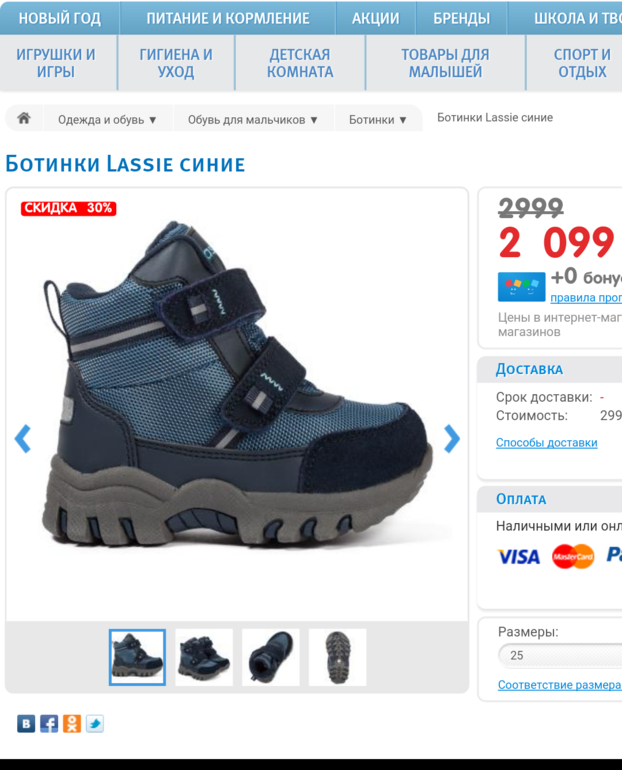Open the Игрушки и игры category
This screenshot has width=622, height=770.
[56, 63]
